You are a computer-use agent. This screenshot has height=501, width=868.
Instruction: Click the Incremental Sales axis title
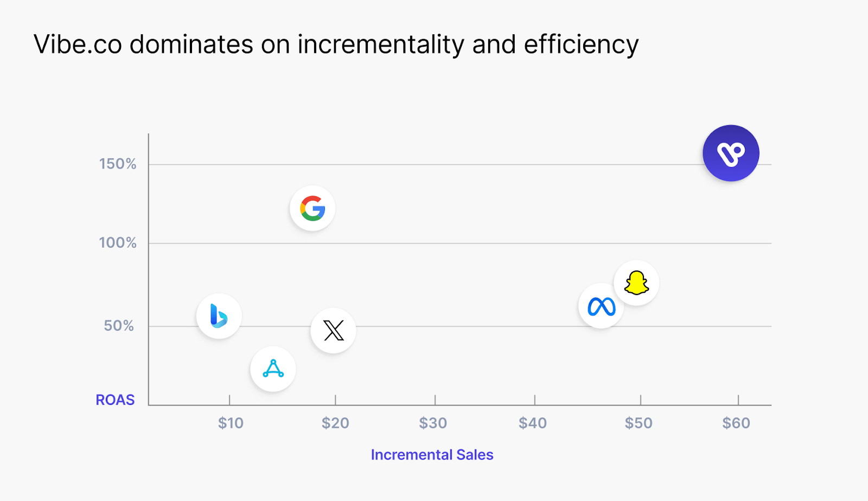432,455
